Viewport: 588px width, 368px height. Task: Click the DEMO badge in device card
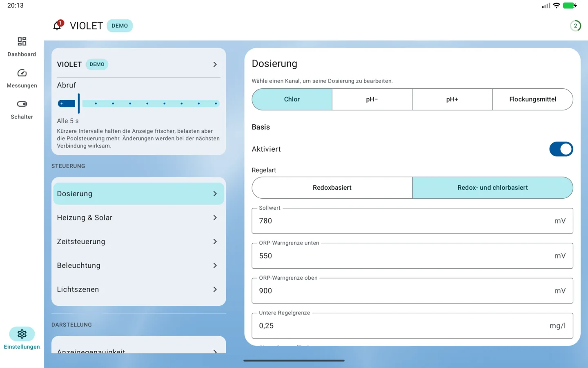tap(97, 65)
